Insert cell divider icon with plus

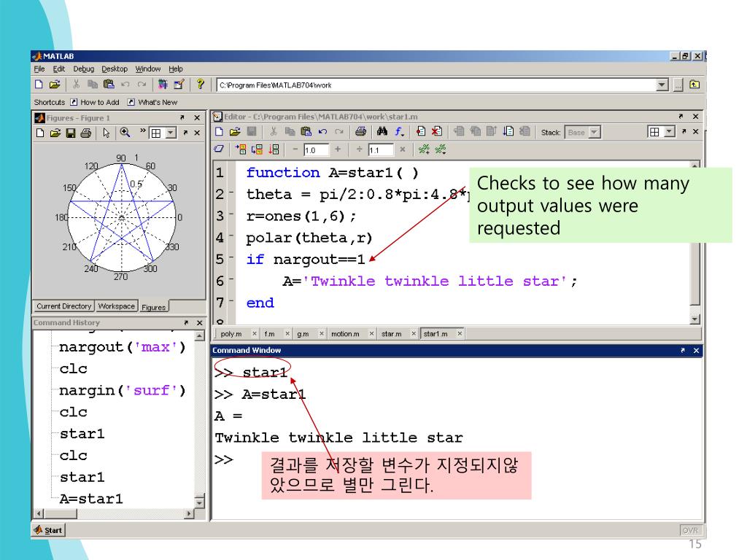coord(424,149)
